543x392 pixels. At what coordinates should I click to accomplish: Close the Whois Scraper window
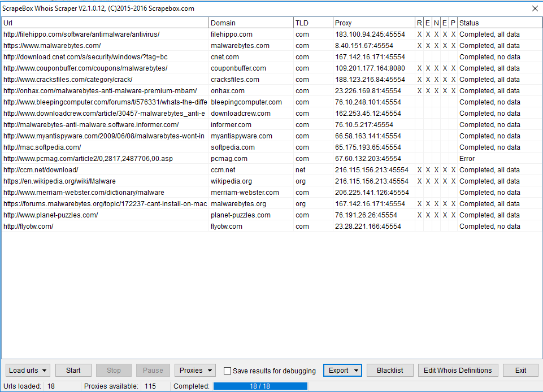[535, 8]
